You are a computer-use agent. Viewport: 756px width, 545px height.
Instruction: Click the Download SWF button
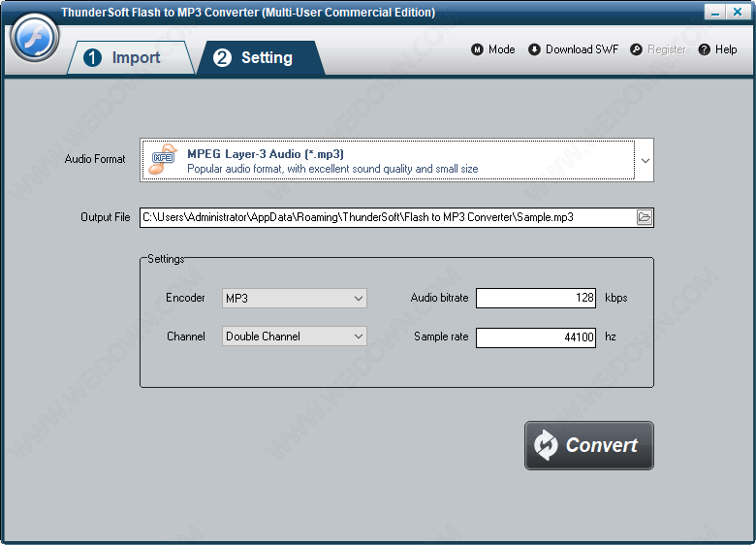(x=573, y=49)
